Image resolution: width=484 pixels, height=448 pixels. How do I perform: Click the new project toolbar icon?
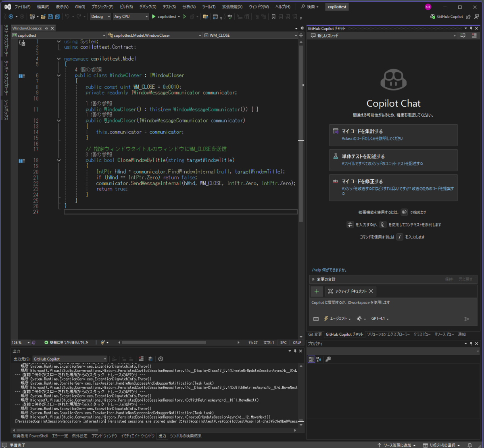[x=32, y=17]
